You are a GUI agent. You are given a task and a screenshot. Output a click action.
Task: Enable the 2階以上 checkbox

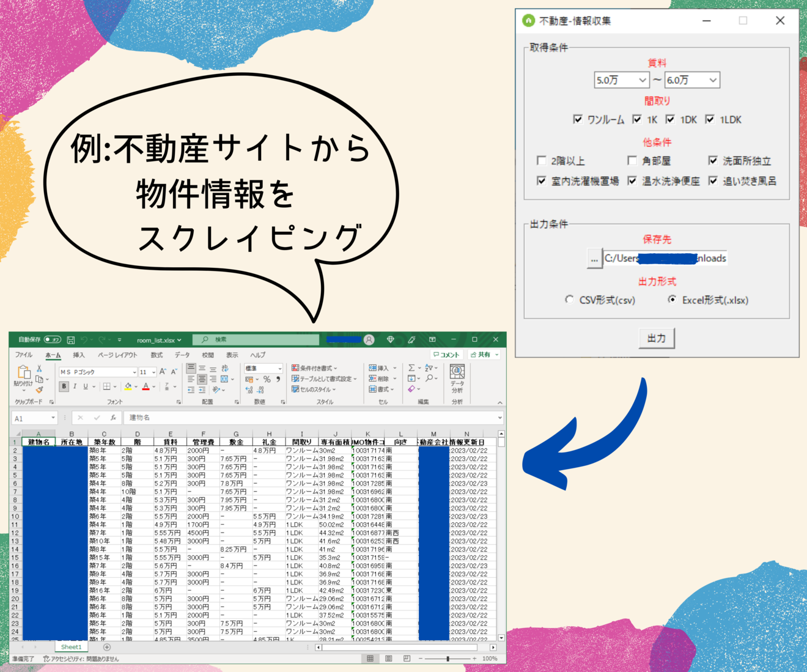pyautogui.click(x=541, y=160)
